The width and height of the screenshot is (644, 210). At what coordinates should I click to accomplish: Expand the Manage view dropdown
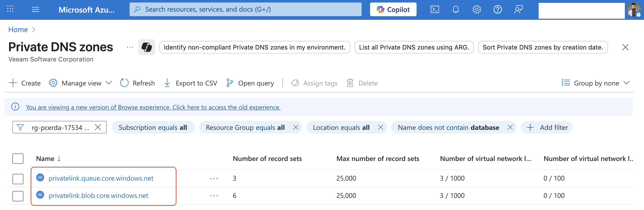click(x=80, y=83)
